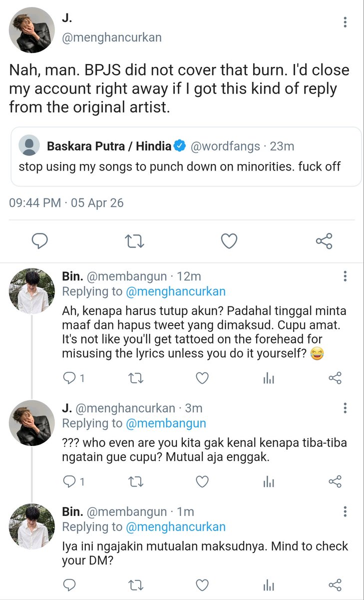Click the reply icon under the main tweet

tap(39, 242)
